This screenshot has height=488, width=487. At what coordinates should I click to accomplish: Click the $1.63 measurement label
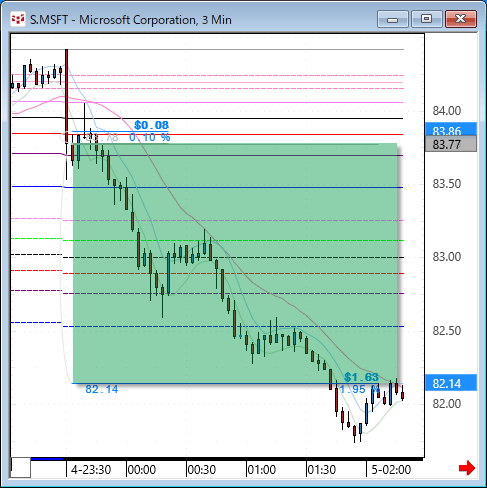pos(361,377)
